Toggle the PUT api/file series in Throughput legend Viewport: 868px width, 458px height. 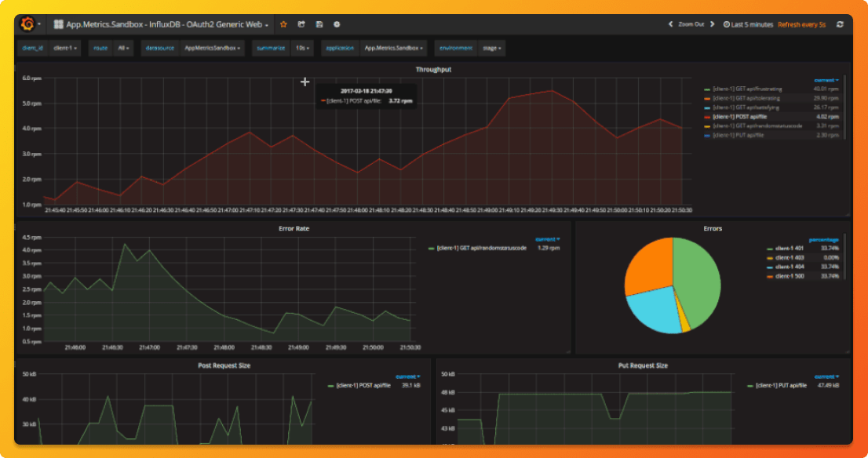tap(738, 135)
